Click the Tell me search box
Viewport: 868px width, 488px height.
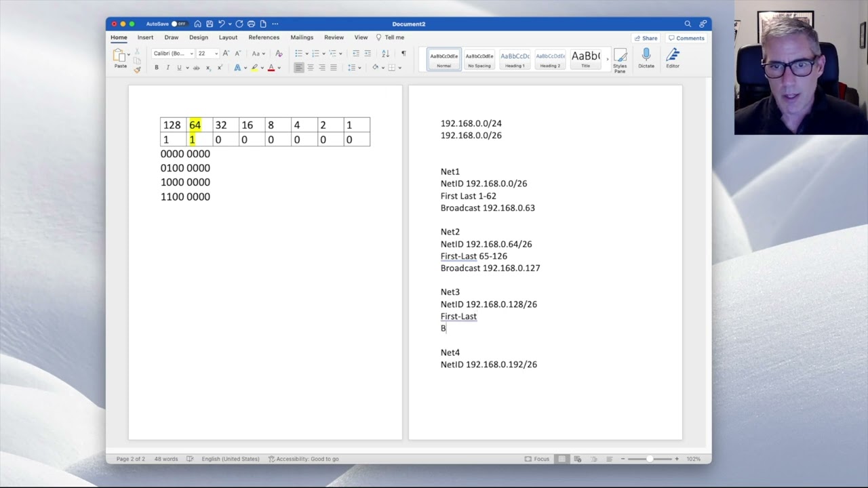pos(391,37)
